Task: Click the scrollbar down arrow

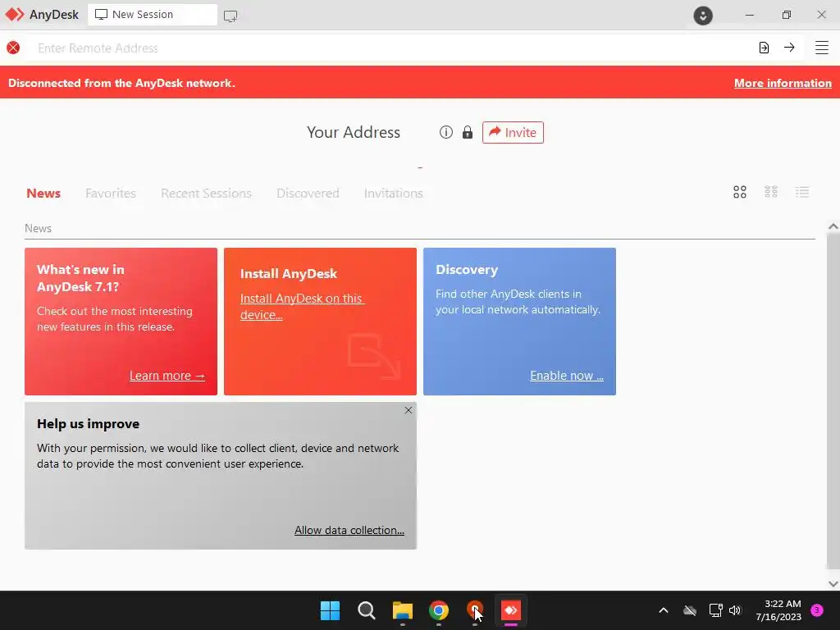Action: coord(833,584)
